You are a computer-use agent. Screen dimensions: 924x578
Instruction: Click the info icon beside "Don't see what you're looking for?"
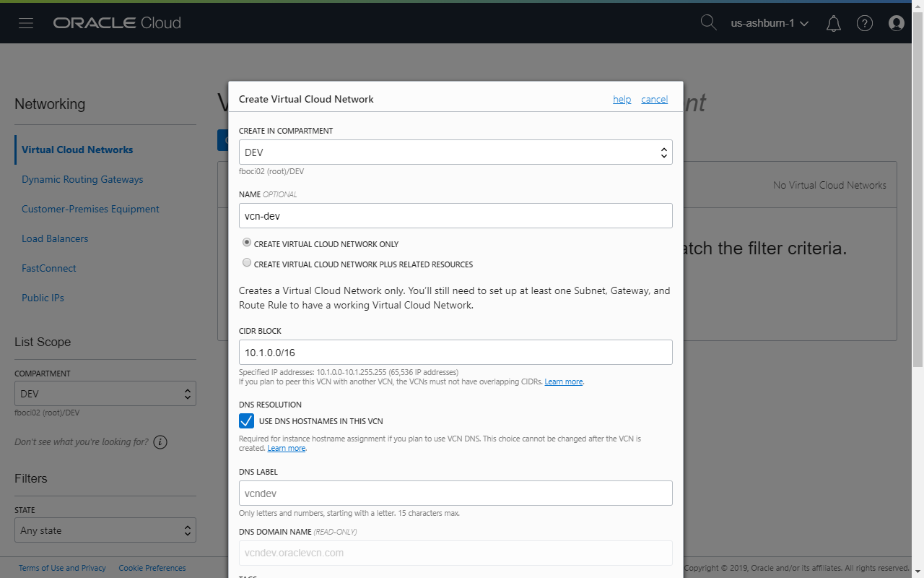160,442
